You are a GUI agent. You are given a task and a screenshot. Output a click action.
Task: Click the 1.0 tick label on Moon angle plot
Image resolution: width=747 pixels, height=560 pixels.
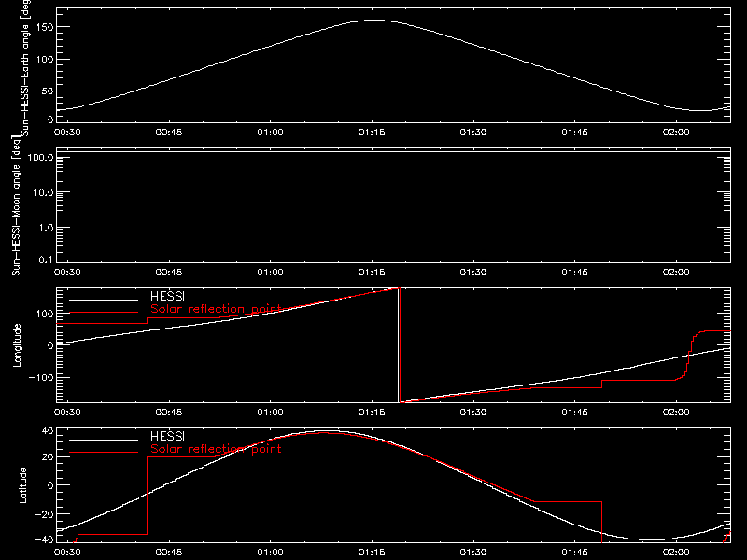click(x=46, y=228)
